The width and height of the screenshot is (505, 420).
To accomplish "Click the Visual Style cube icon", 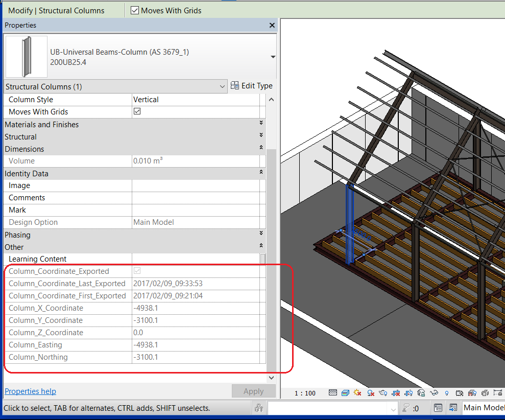I will (x=345, y=393).
